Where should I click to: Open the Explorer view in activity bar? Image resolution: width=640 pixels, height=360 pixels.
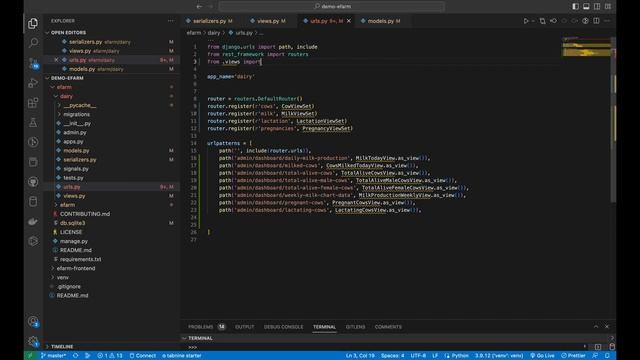click(x=33, y=23)
